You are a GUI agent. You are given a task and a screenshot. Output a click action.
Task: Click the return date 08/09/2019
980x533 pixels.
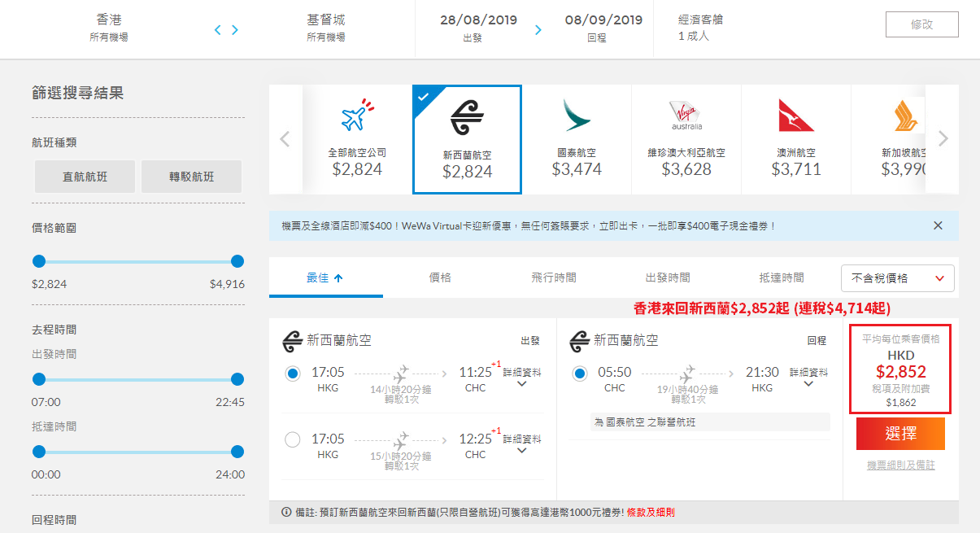604,20
